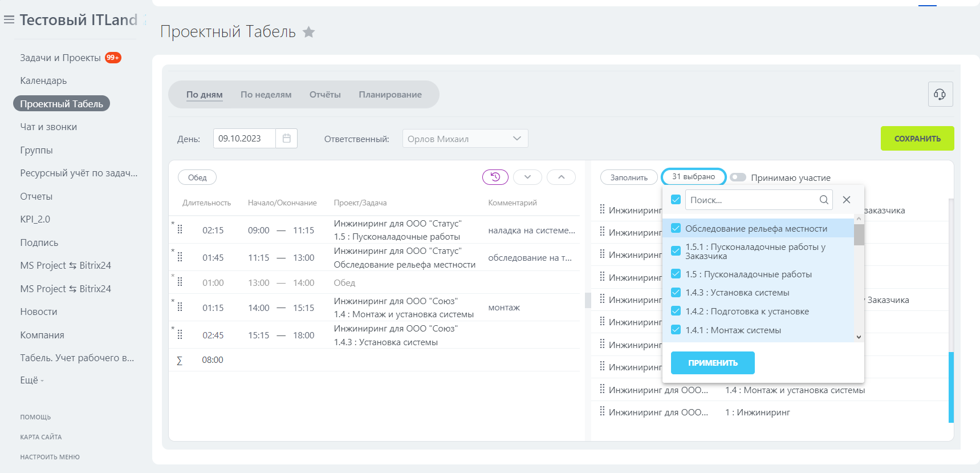The image size is (980, 473).
Task: Click the ПРИМЕНИТЬ button
Action: coord(713,363)
